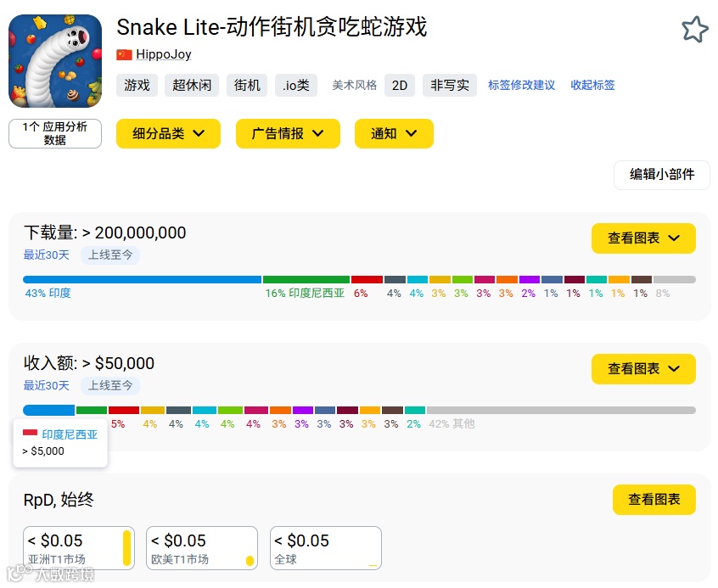Viewport: 718px width, 588px height.
Task: Click the green Indonesia 16% downloads bar
Action: coord(306,279)
